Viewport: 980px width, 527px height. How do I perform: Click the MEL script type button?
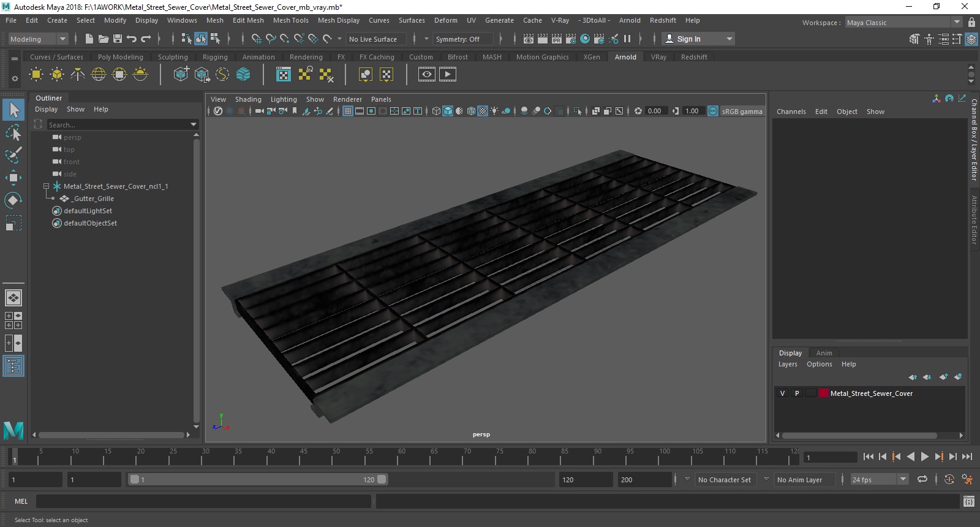(x=21, y=501)
